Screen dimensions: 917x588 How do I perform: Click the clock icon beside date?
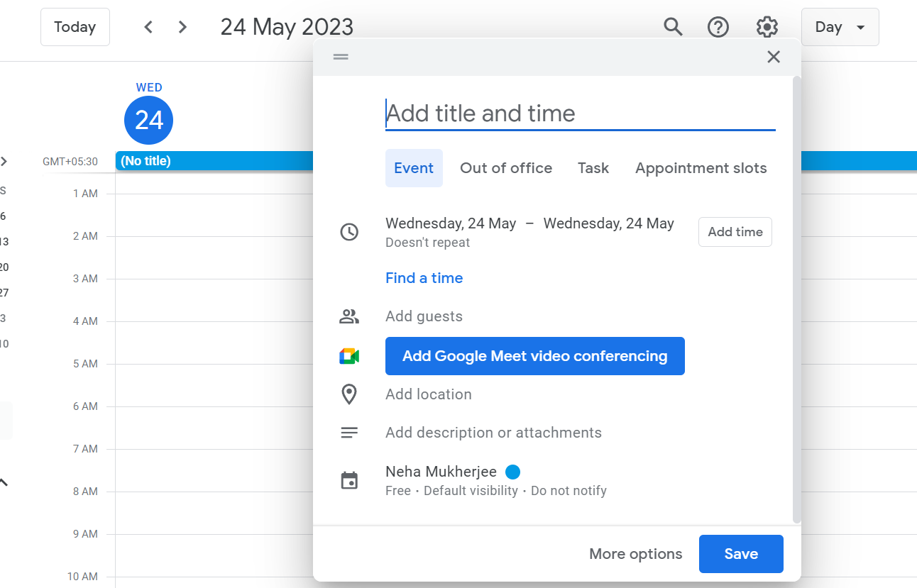[349, 232]
